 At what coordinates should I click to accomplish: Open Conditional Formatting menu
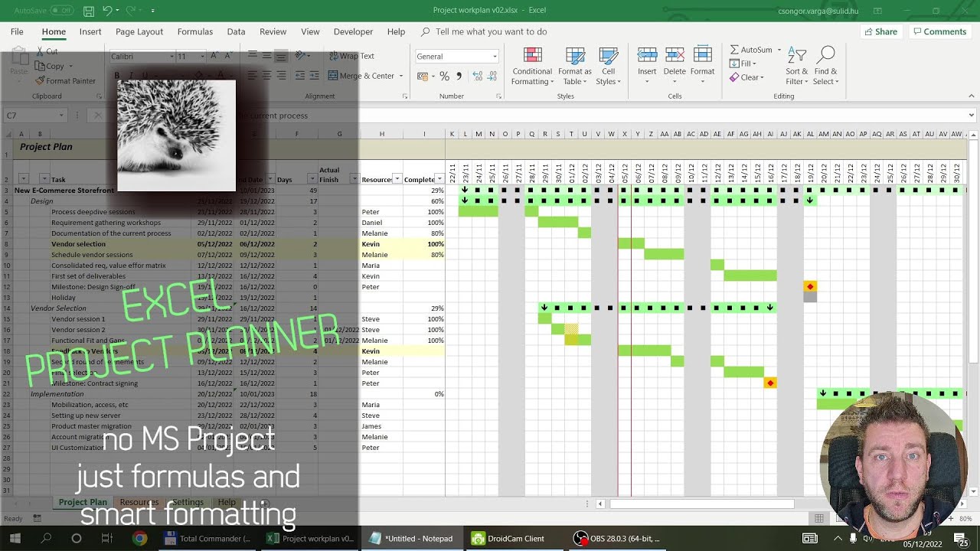click(x=532, y=67)
